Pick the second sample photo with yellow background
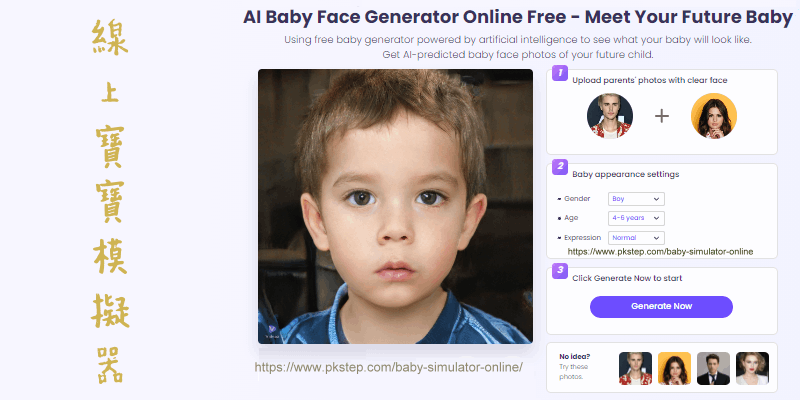This screenshot has height=400, width=800. click(674, 368)
